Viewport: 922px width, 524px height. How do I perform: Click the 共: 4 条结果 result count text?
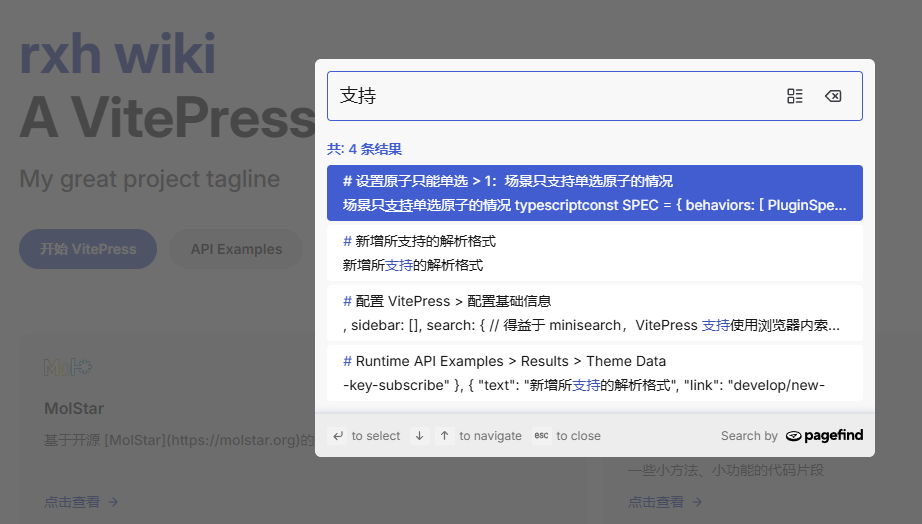365,149
